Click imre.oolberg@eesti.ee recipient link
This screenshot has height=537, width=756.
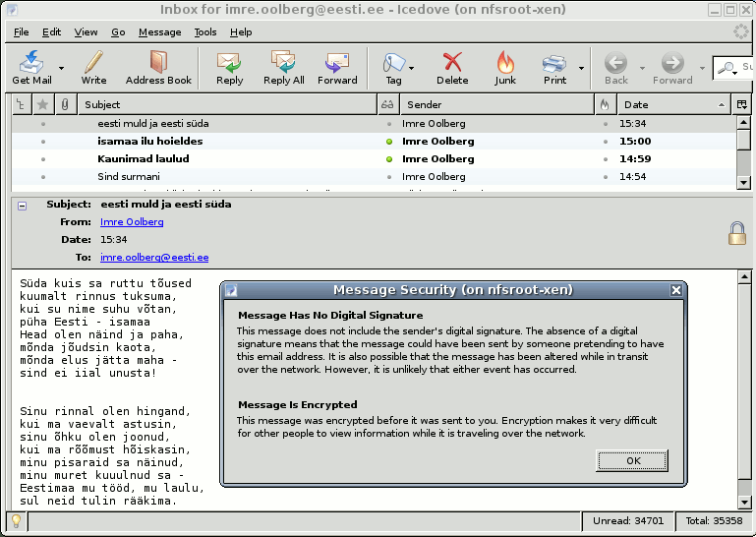(x=154, y=257)
